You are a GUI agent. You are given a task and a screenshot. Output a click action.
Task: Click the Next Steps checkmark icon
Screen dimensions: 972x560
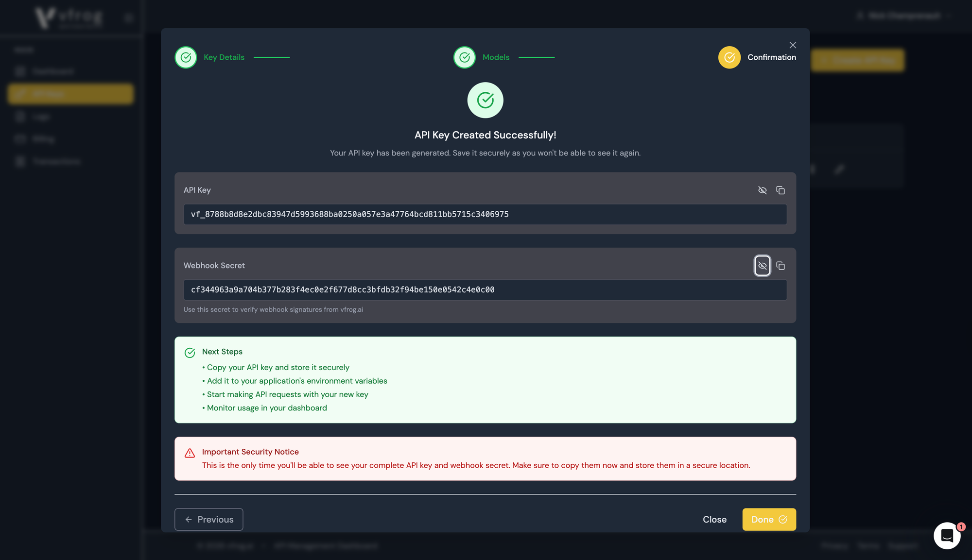pyautogui.click(x=190, y=353)
